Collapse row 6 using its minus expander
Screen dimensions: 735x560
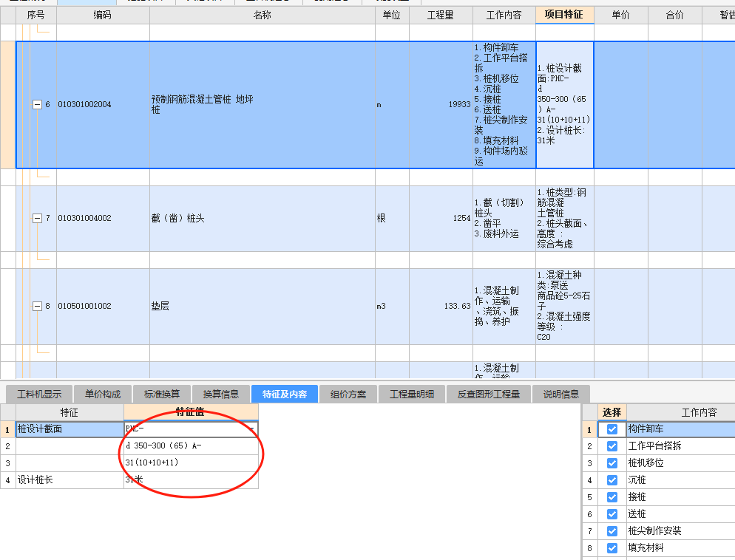tap(37, 104)
